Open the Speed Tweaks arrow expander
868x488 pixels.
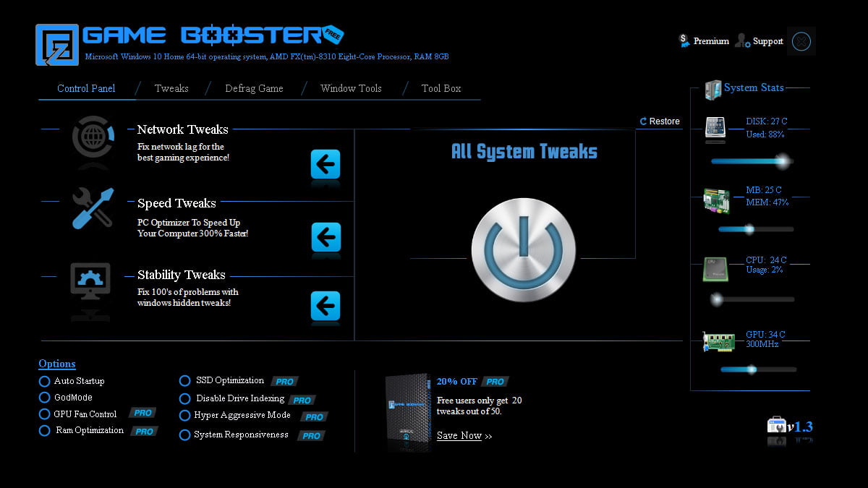[x=325, y=238]
